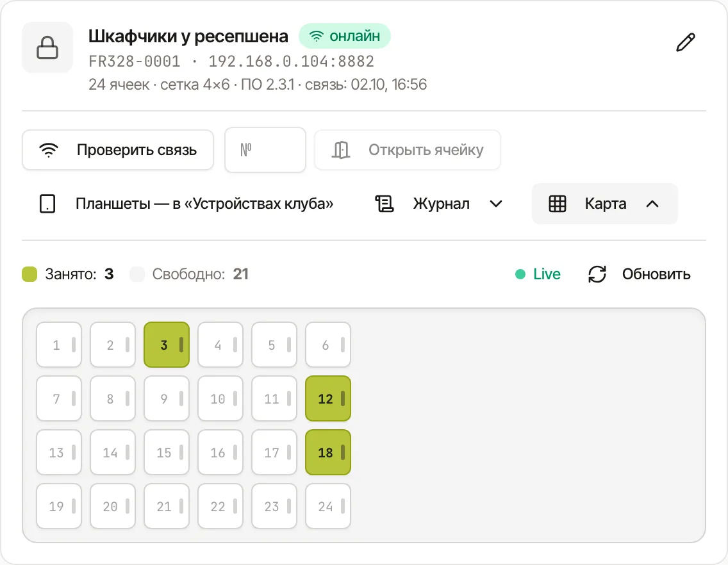
Task: Click the tablet icon beside Планшеты
Action: [x=47, y=204]
